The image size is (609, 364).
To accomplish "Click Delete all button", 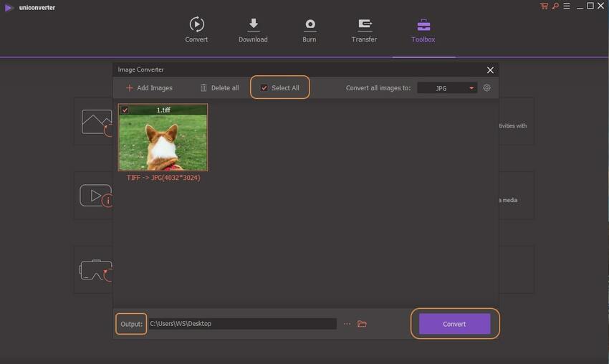I will click(x=219, y=88).
